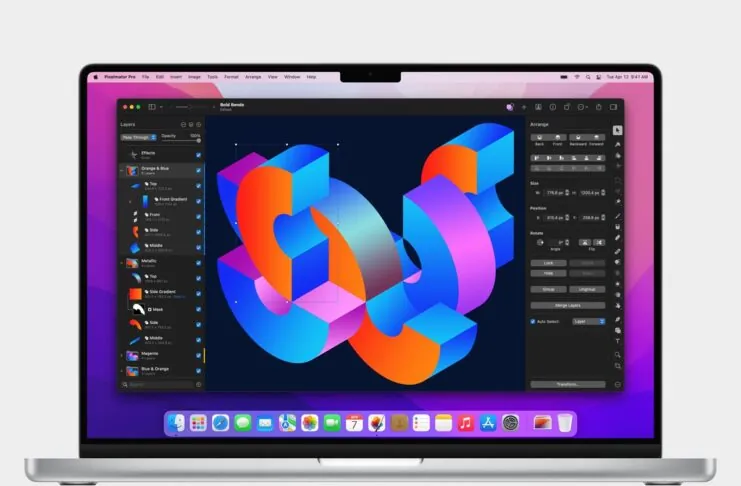
Task: Collapse the Metallic group
Action: tap(122, 263)
